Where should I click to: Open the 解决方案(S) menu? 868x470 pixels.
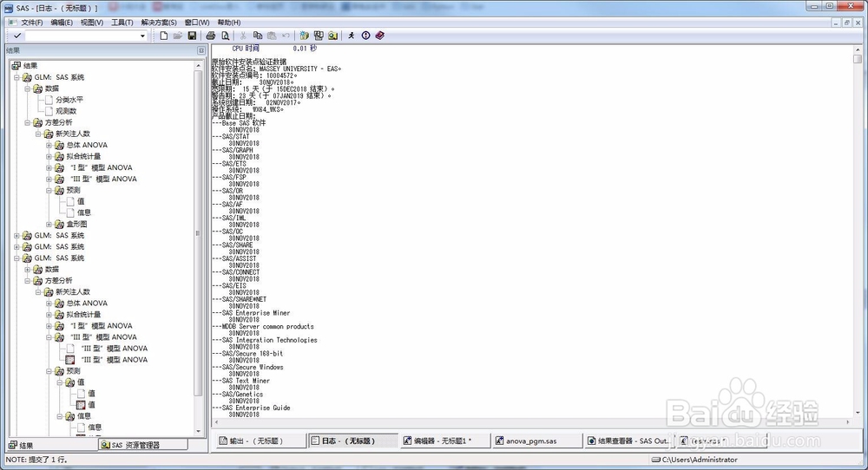(x=159, y=23)
